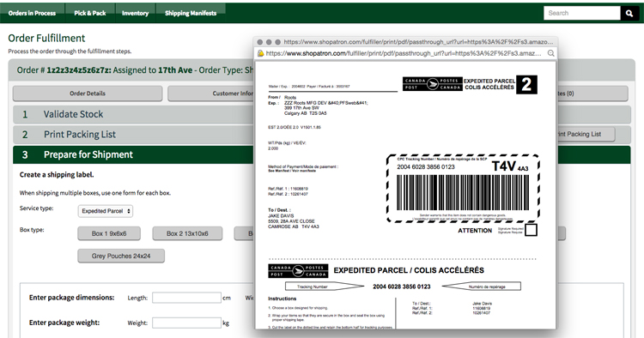Click the large service number 2 box
The width and height of the screenshot is (644, 338).
click(526, 84)
